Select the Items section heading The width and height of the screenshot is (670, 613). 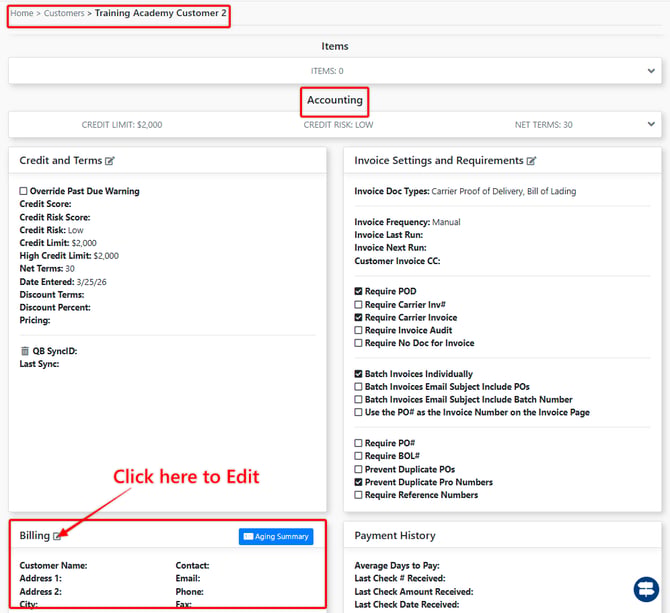coord(335,46)
